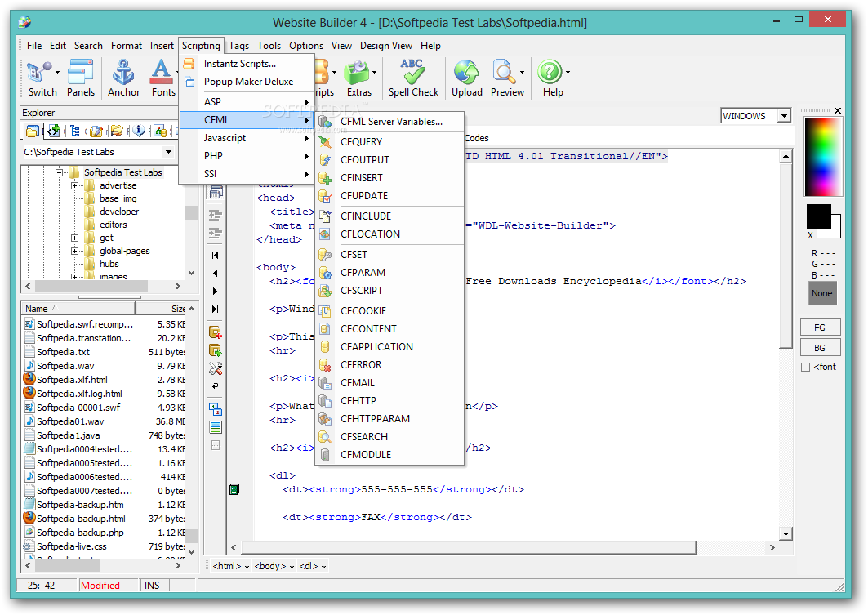Click the previous arrow in editor sidebar
868x615 pixels.
[216, 273]
